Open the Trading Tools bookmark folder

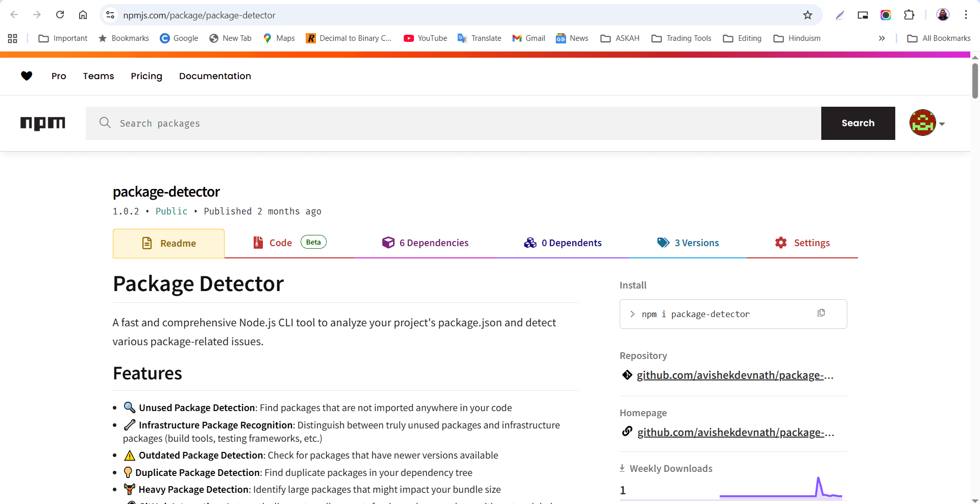681,38
